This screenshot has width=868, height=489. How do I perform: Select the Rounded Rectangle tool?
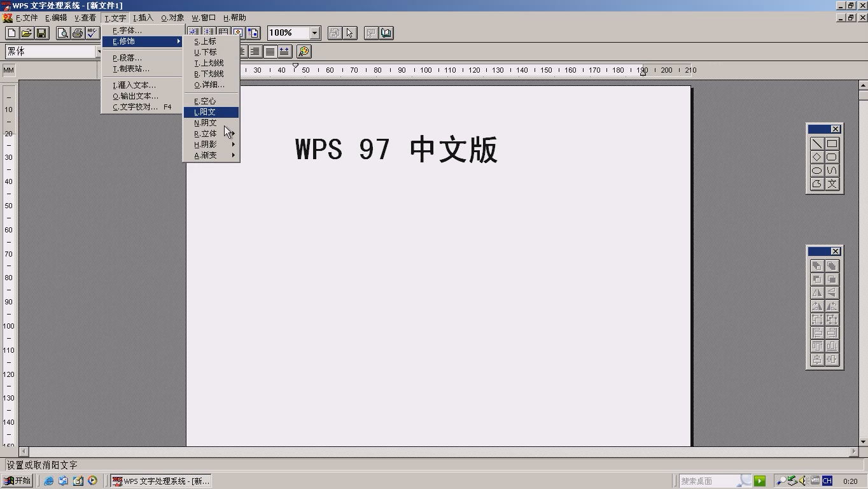coord(832,157)
